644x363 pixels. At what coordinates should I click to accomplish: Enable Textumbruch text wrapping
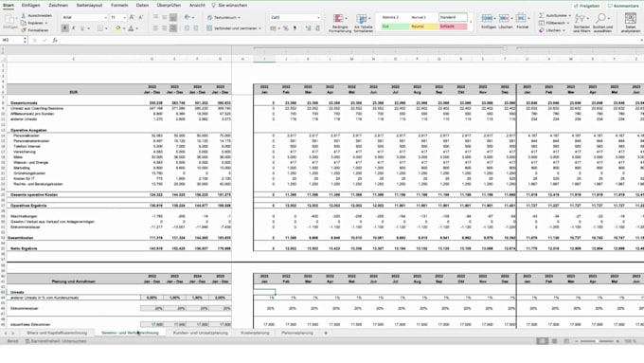[x=224, y=18]
